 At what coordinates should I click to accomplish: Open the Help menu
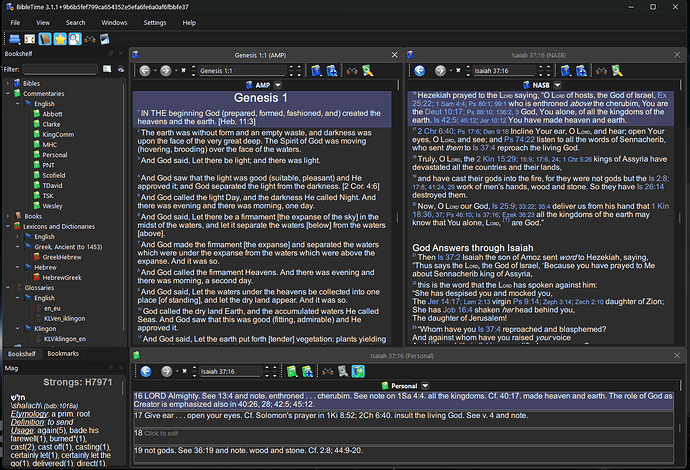coord(189,22)
